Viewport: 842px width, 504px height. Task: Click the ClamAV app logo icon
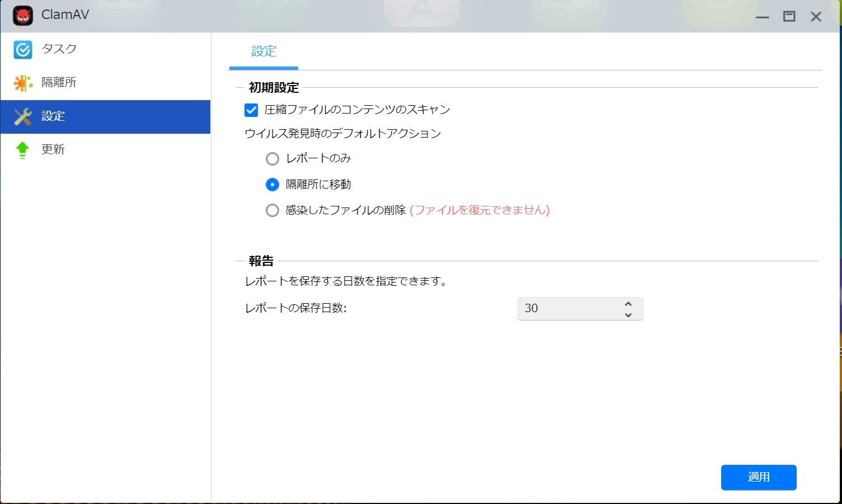tap(23, 16)
